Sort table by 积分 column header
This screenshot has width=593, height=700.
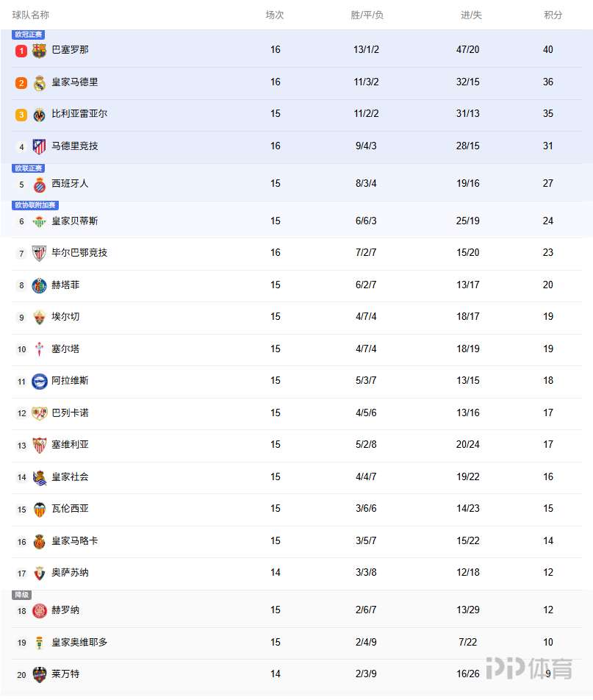(553, 15)
